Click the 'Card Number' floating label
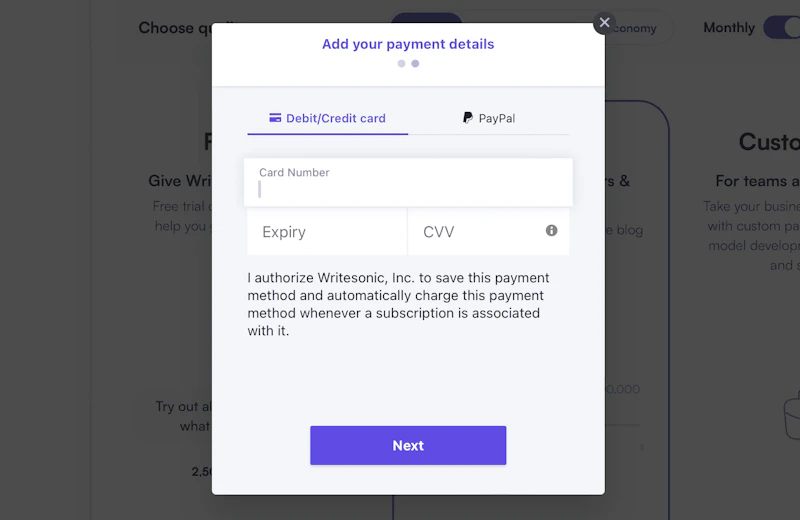This screenshot has width=800, height=520. click(x=294, y=172)
